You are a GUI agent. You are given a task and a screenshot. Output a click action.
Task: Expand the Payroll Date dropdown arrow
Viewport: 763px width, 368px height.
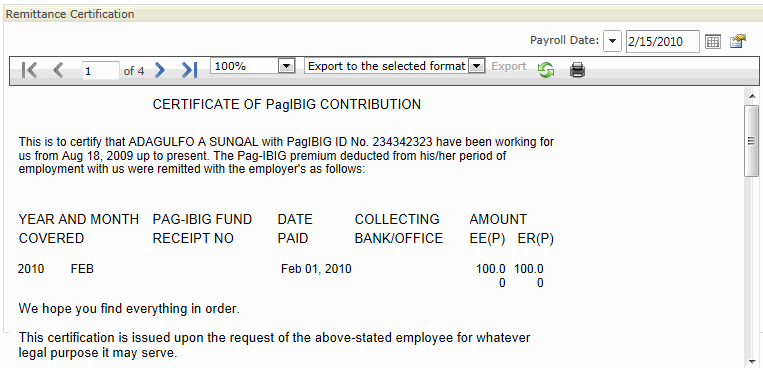coord(612,41)
